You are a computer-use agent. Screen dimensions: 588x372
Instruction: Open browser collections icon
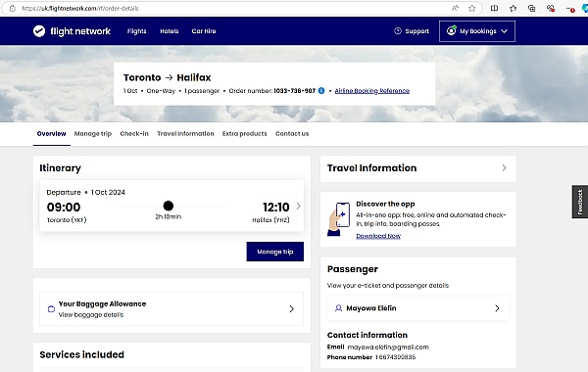531,8
